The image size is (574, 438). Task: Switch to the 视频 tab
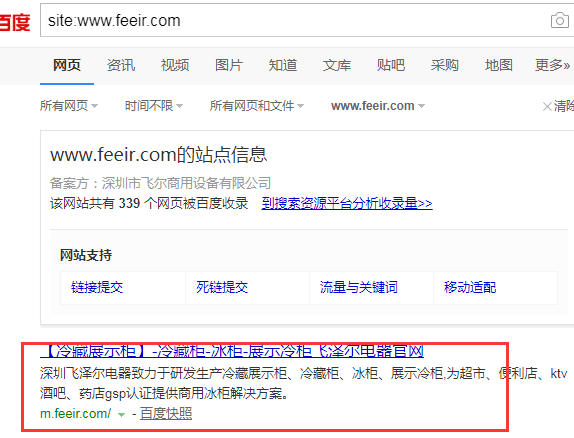point(175,65)
